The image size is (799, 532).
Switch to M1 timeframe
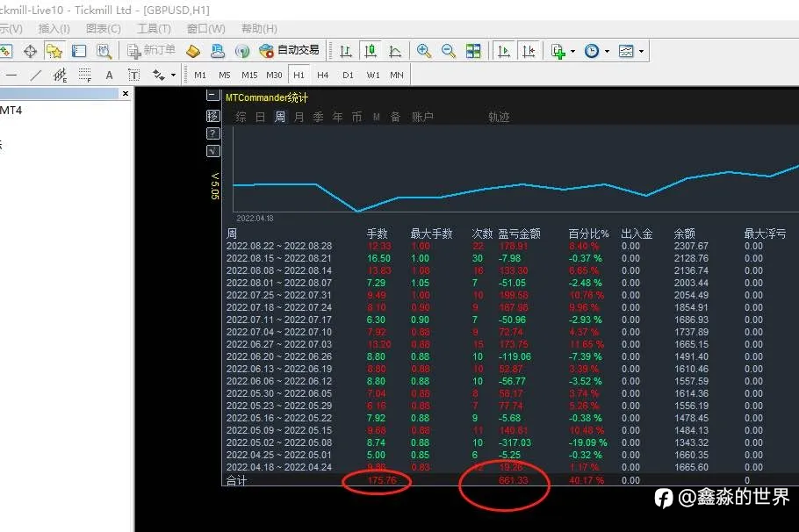(x=200, y=75)
